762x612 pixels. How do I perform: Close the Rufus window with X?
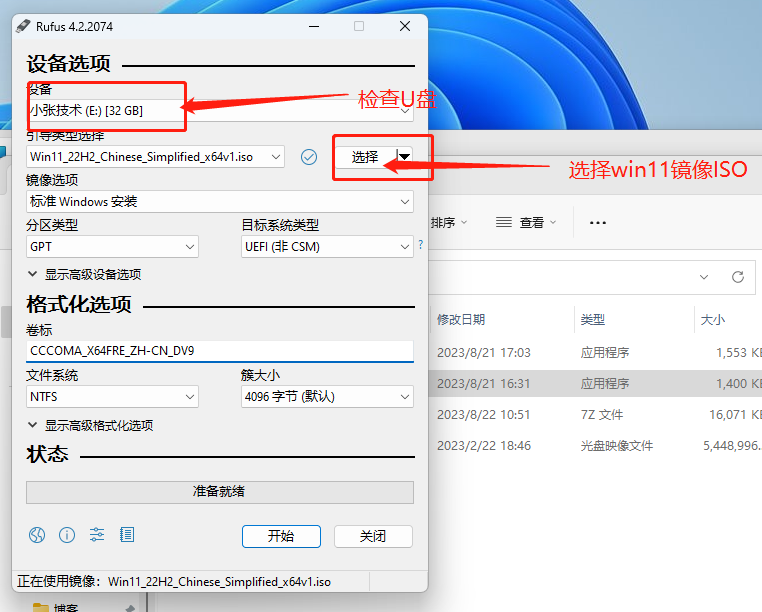pos(405,26)
